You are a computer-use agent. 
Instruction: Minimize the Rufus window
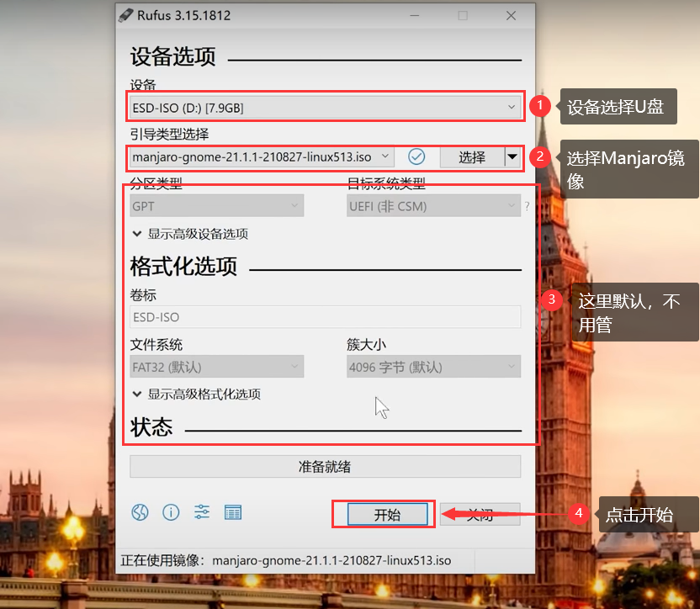[415, 16]
